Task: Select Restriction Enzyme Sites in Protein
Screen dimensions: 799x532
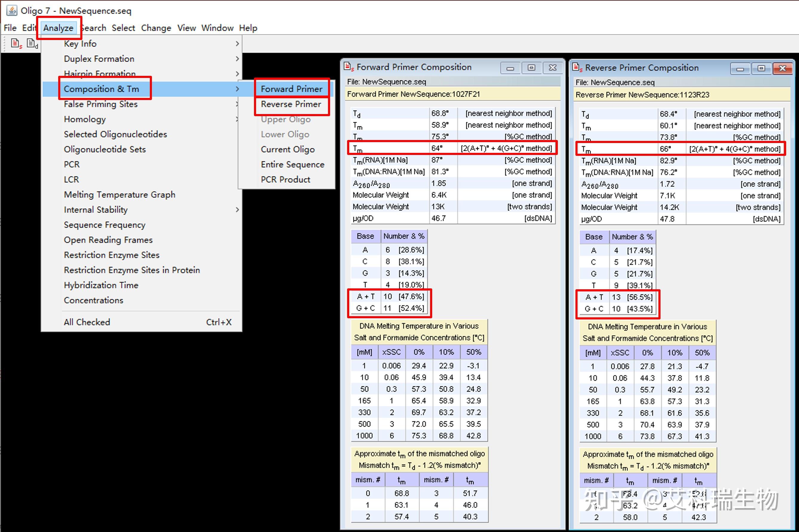Action: coord(141,270)
